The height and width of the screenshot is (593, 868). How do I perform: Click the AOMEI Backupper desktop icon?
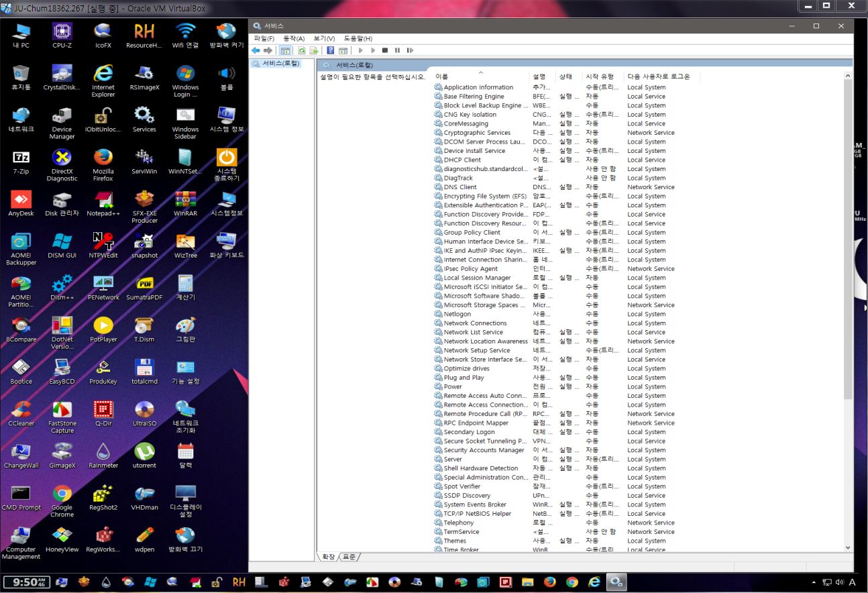click(x=21, y=249)
